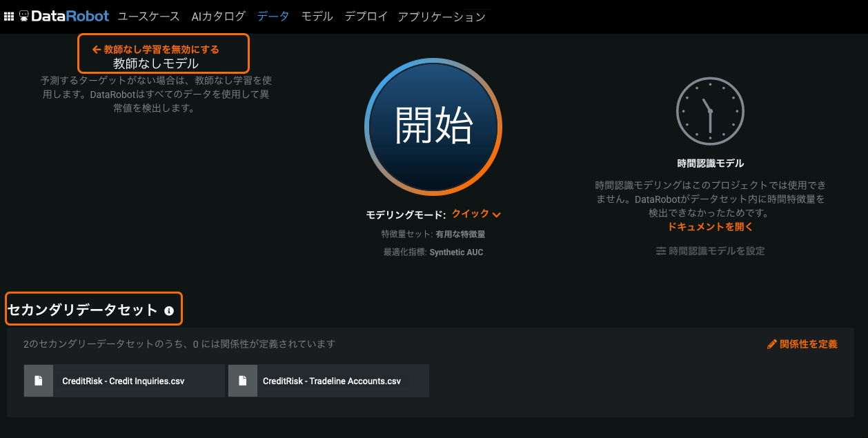868x438 pixels.
Task: Select CreditRisk - Tradeline Accounts.csv dataset
Action: [328, 381]
